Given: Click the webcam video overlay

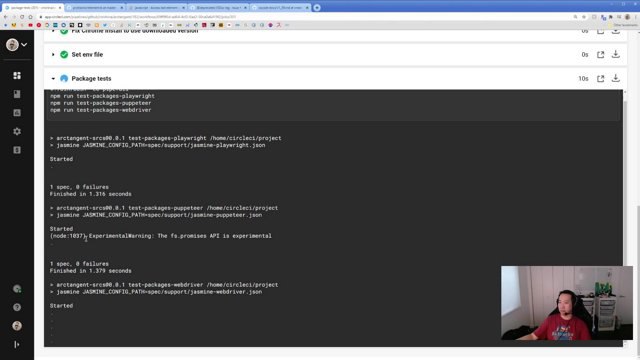Looking at the screenshot, I should coord(567,303).
